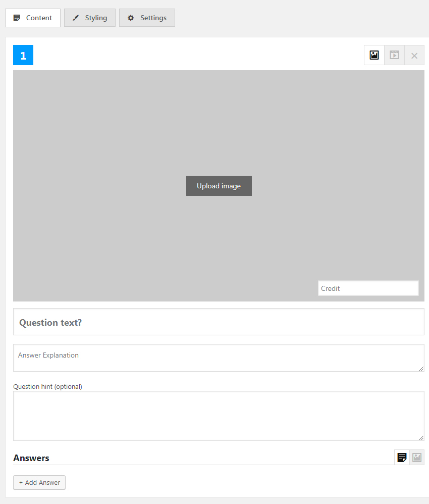Viewport: 429px width, 504px height.
Task: Expand the Answer Explanation field
Action: click(219, 358)
